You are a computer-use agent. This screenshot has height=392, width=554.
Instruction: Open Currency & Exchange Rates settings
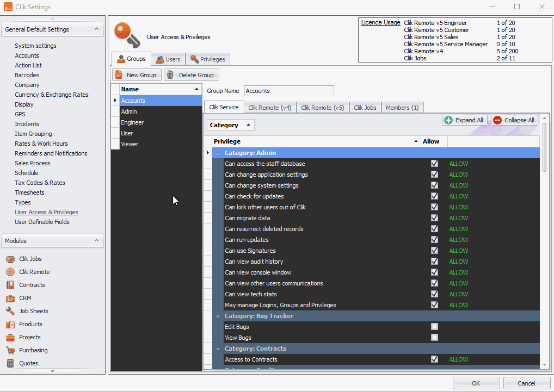click(x=52, y=95)
